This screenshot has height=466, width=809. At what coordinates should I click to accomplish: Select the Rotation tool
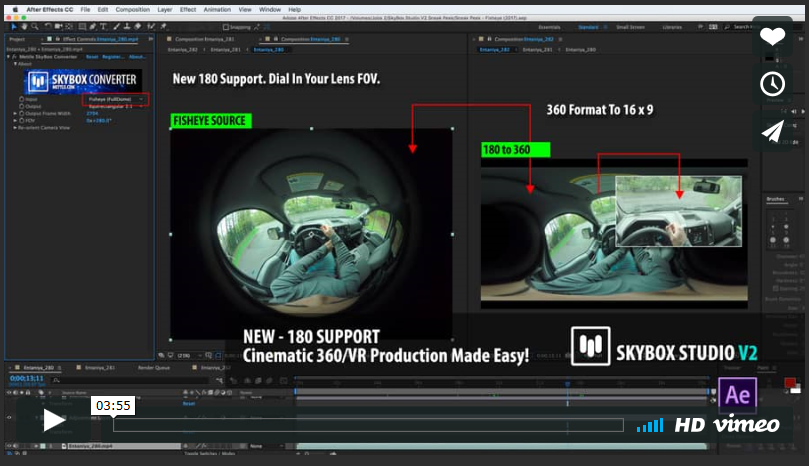47,26
